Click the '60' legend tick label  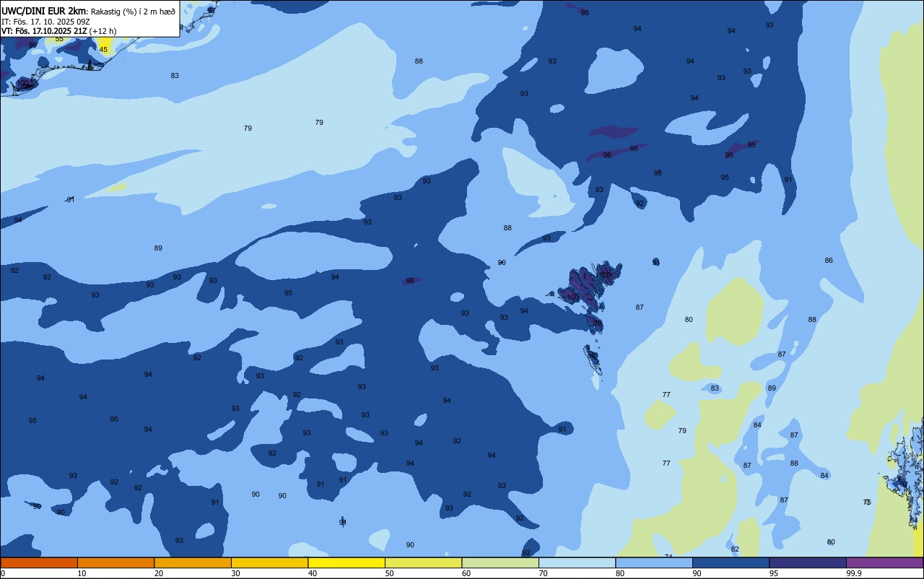click(466, 573)
